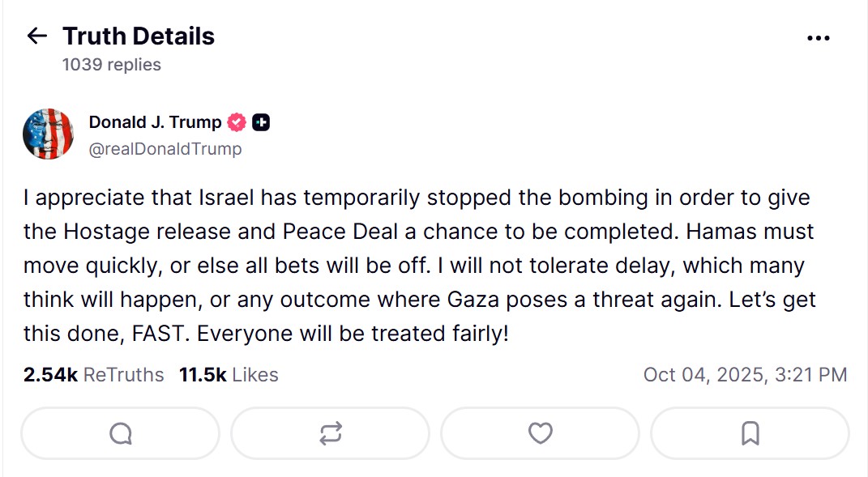
Task: Reply to this Truth
Action: point(120,434)
